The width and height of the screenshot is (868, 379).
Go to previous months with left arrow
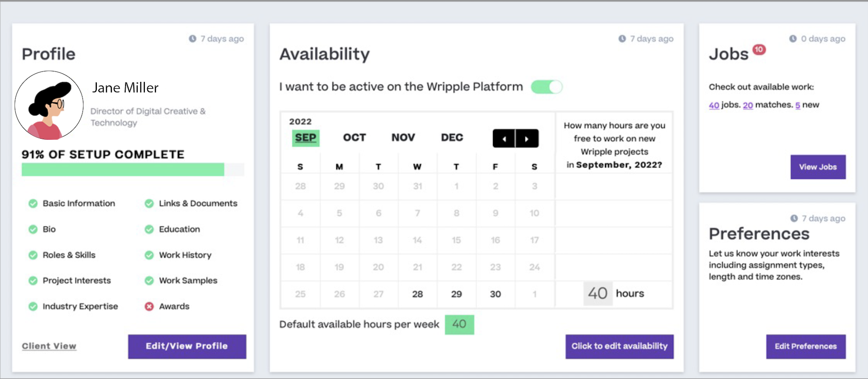504,139
